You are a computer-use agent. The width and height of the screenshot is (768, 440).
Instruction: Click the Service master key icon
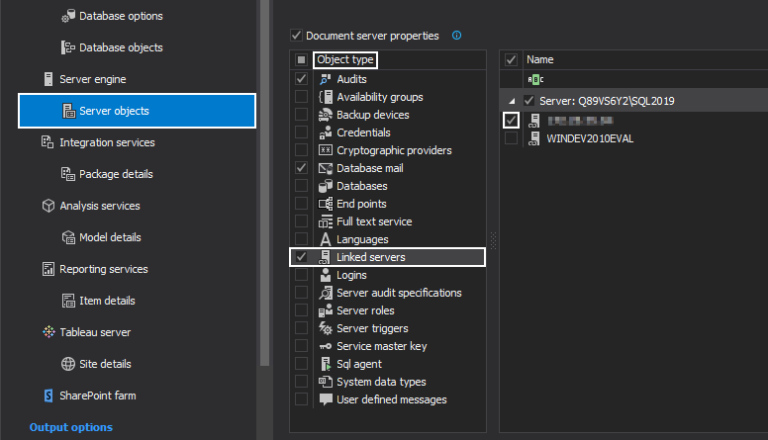point(325,346)
